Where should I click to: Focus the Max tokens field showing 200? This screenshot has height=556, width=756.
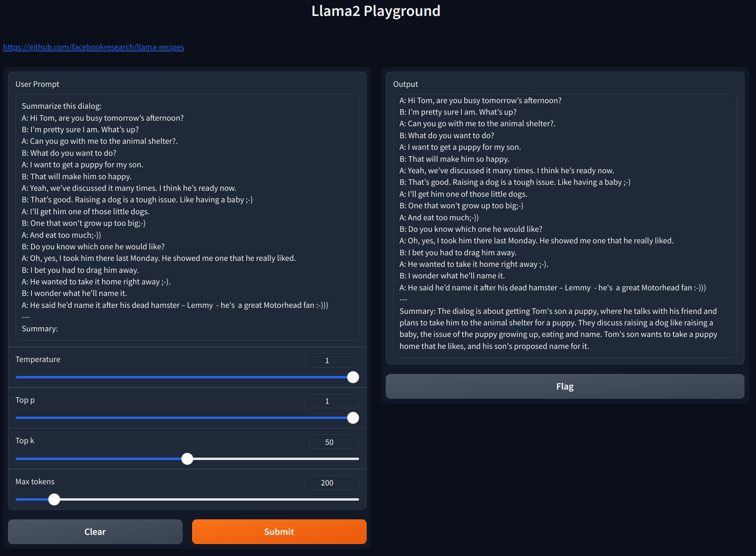coord(332,483)
